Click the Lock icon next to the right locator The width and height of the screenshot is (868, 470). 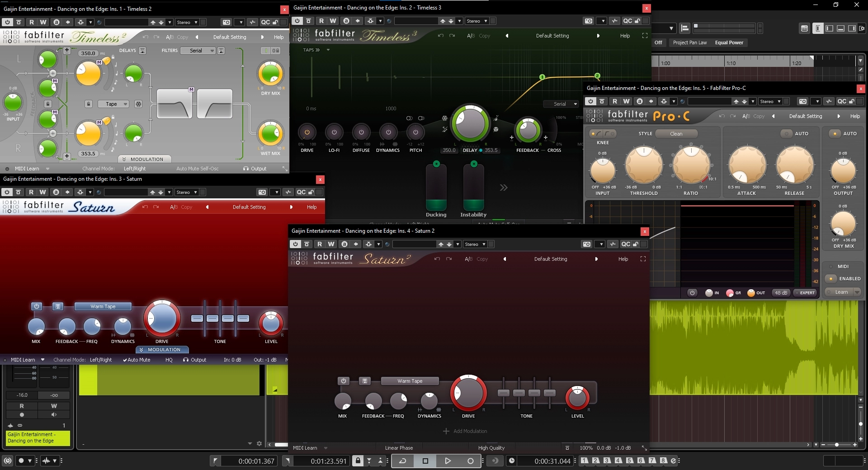coord(358,461)
